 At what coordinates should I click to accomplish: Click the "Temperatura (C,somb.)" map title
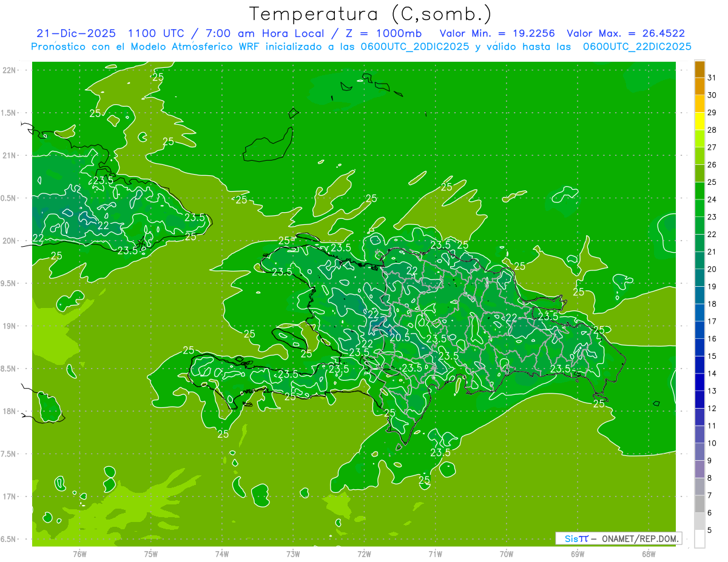[371, 15]
